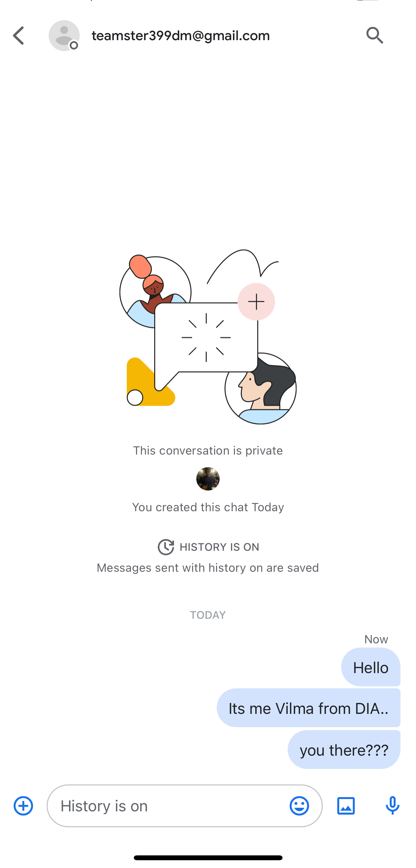416x868 pixels.
Task: Open the emoji picker smiley icon
Action: [x=299, y=806]
